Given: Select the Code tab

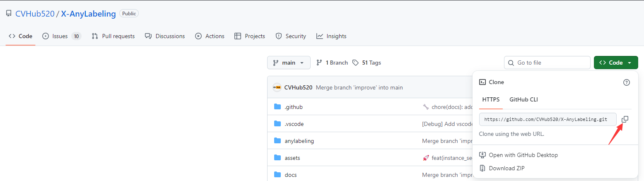Looking at the screenshot, I should [x=20, y=36].
